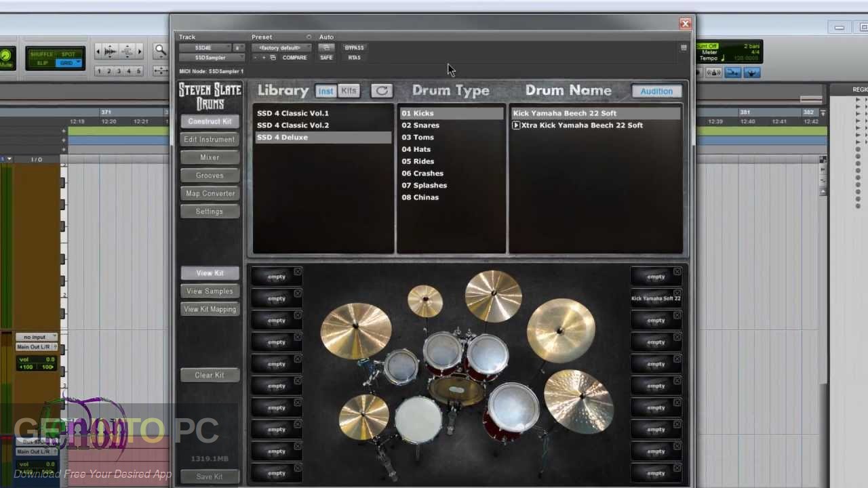
Task: Open the Grid mode dropdown arrow
Action: tap(78, 62)
